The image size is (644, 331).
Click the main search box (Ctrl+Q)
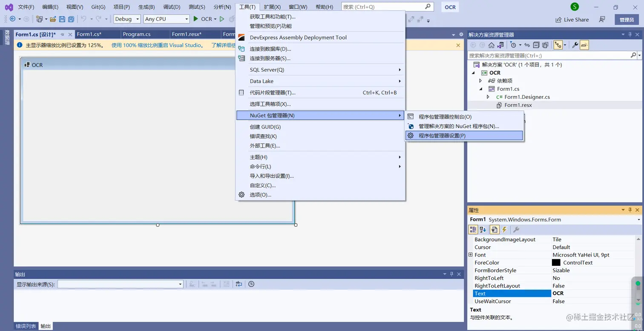coord(388,7)
